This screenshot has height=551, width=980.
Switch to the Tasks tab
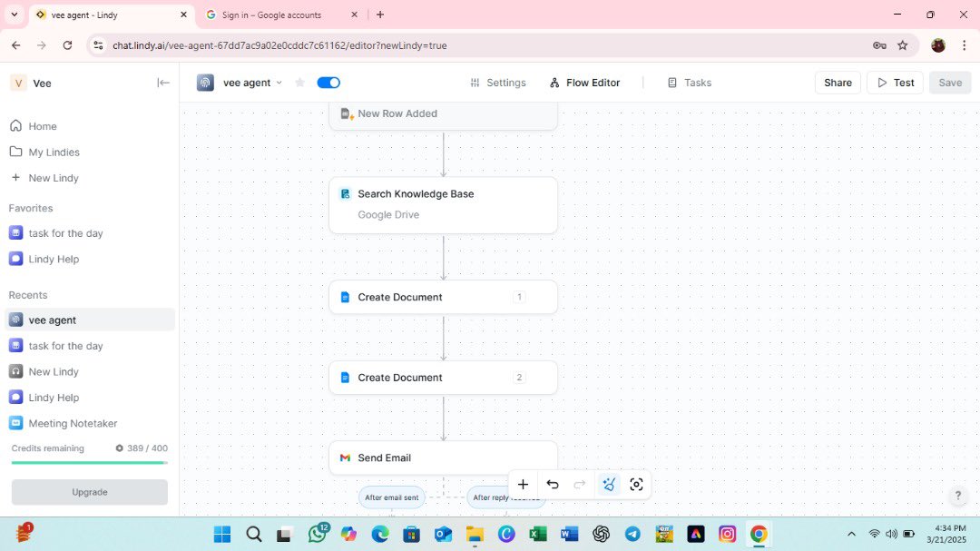[x=690, y=83]
